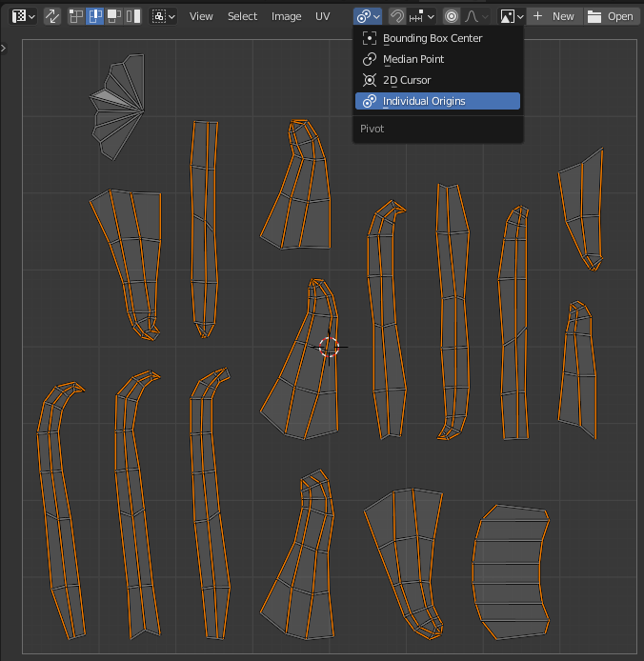The image size is (644, 661).
Task: Toggle UV sync selection
Action: [52, 16]
